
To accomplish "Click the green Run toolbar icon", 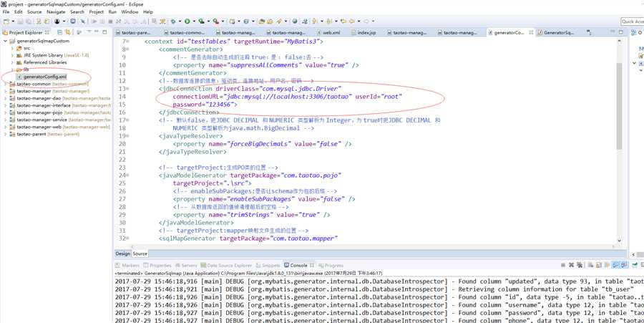I will [x=187, y=21].
